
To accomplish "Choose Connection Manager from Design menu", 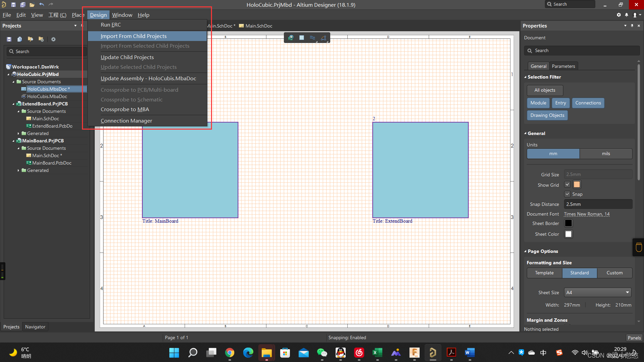I will (126, 121).
